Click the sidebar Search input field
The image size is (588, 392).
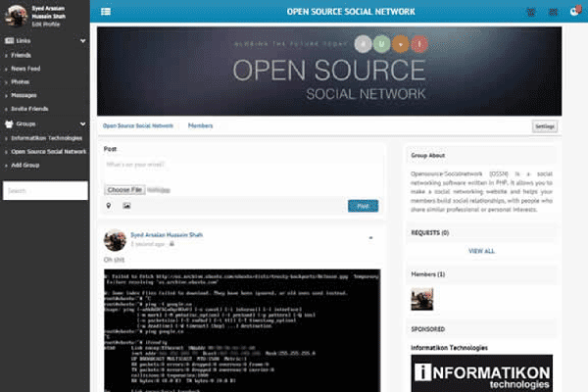click(44, 190)
